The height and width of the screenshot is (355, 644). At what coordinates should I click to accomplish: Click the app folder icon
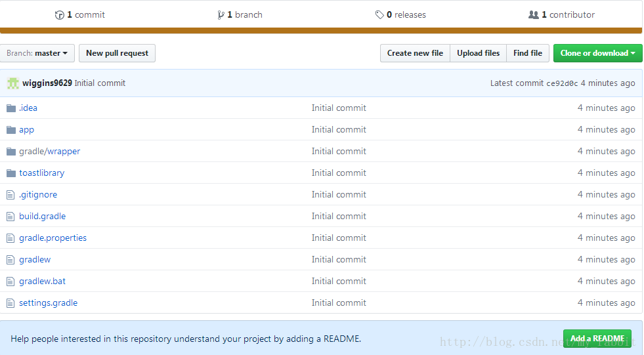[11, 130]
